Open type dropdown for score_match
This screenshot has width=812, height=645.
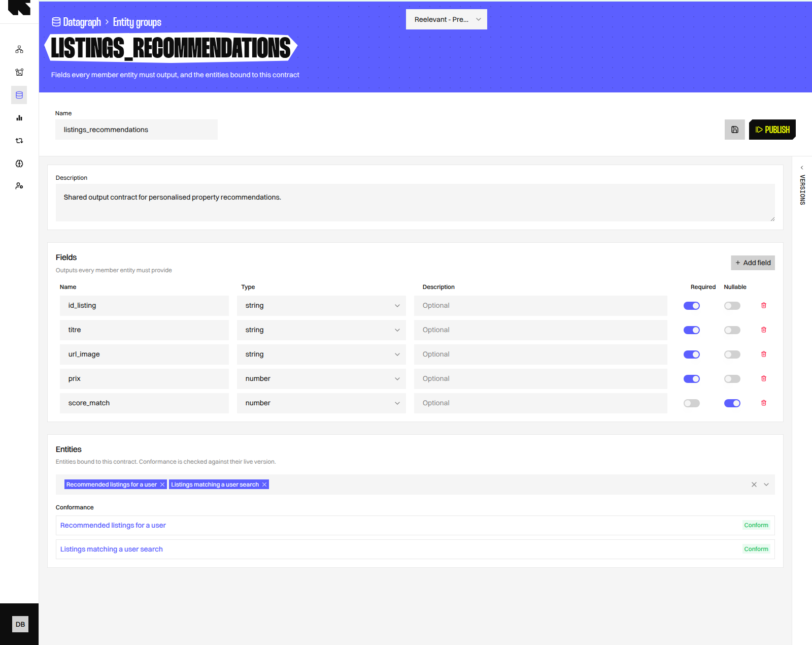click(x=321, y=403)
